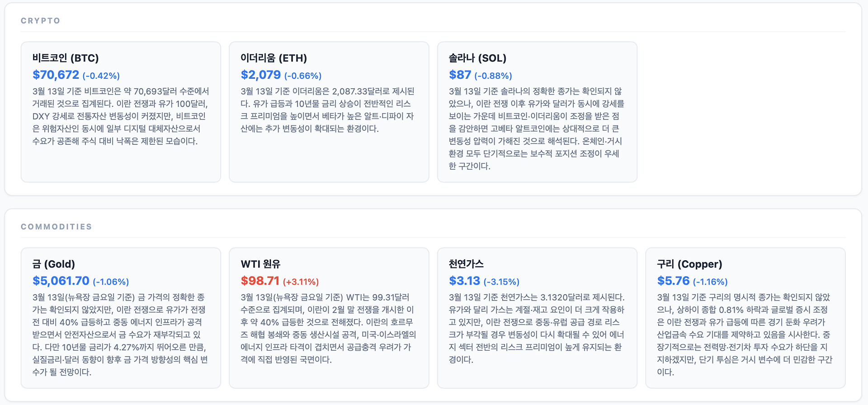Click the $5,061.70 gold price
Image resolution: width=868 pixels, height=405 pixels.
pyautogui.click(x=61, y=281)
